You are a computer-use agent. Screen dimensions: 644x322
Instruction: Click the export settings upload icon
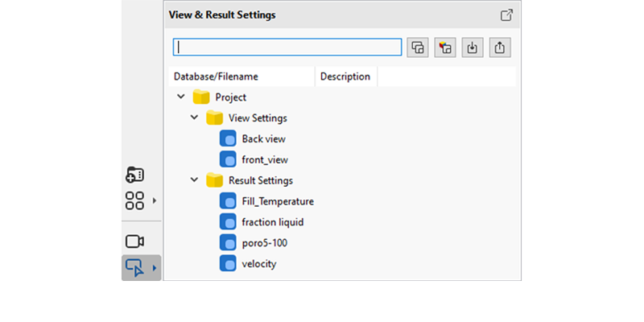pos(500,47)
